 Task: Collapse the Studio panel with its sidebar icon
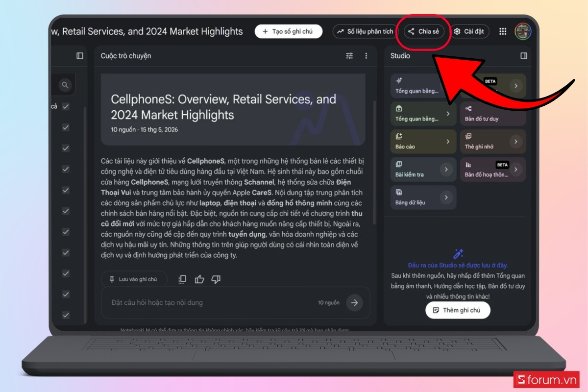(524, 56)
